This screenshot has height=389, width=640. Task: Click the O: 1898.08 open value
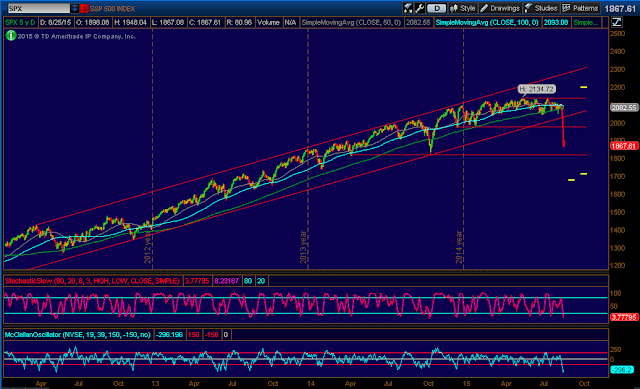click(93, 22)
